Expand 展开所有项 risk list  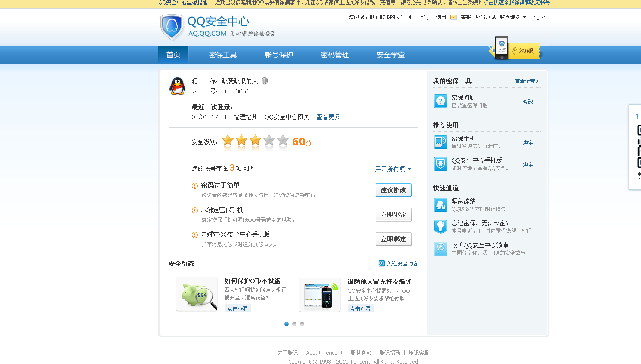pyautogui.click(x=393, y=169)
